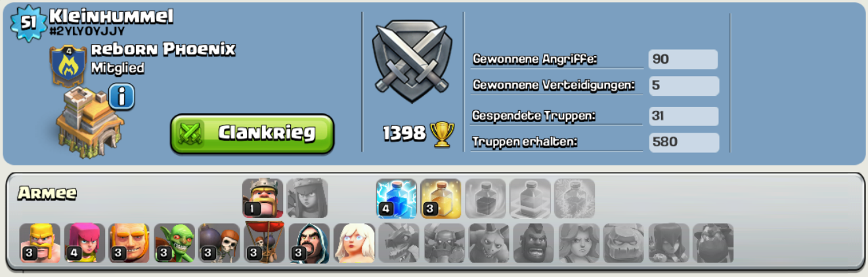Select the green Goblin troop icon

point(174,243)
